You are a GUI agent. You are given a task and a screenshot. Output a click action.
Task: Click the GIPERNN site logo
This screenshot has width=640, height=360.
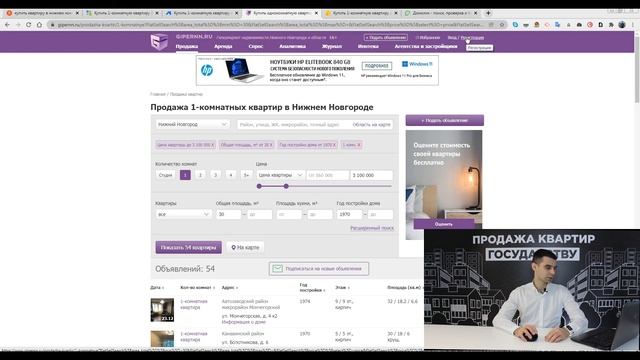tap(159, 42)
